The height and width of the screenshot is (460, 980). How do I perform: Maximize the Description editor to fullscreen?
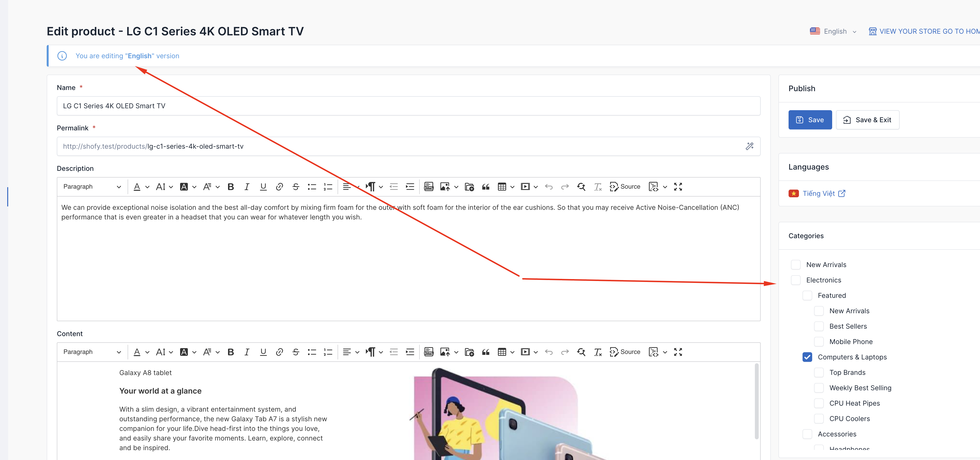678,187
